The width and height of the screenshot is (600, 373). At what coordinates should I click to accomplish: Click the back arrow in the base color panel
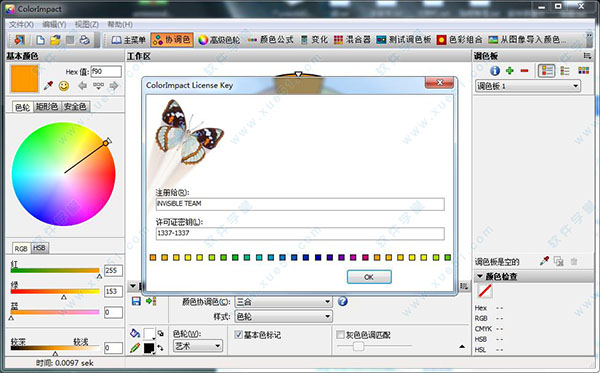82,86
